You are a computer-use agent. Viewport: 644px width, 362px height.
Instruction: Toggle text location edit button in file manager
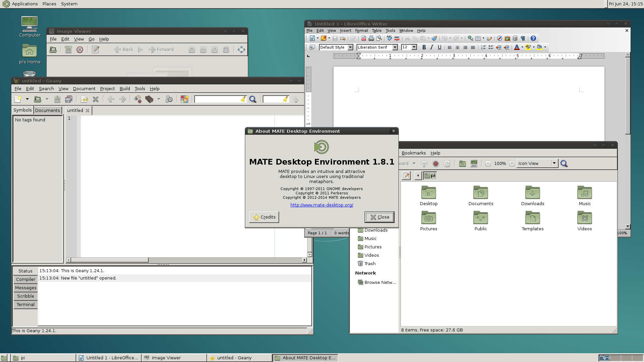tap(407, 176)
